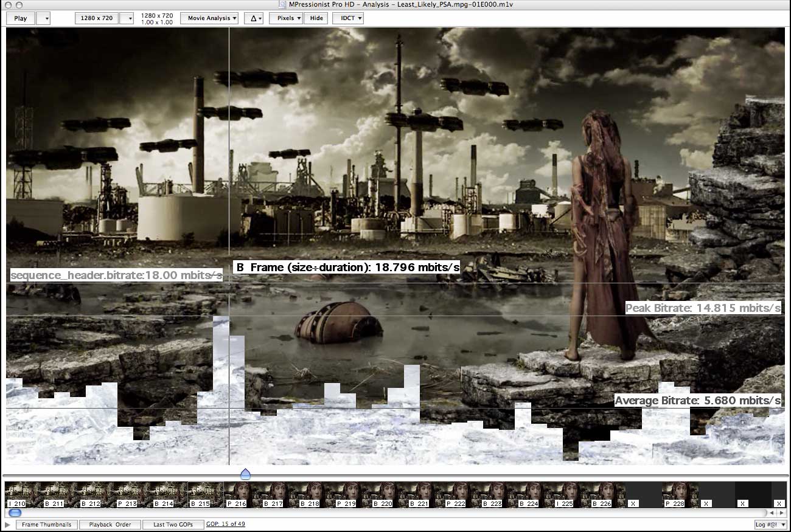Viewport: 791px width, 532px height.
Task: Click the 1280 x 720 size button
Action: 97,18
